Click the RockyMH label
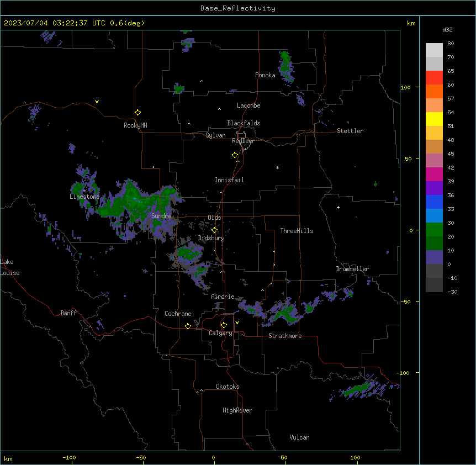476x465 pixels. pos(135,125)
